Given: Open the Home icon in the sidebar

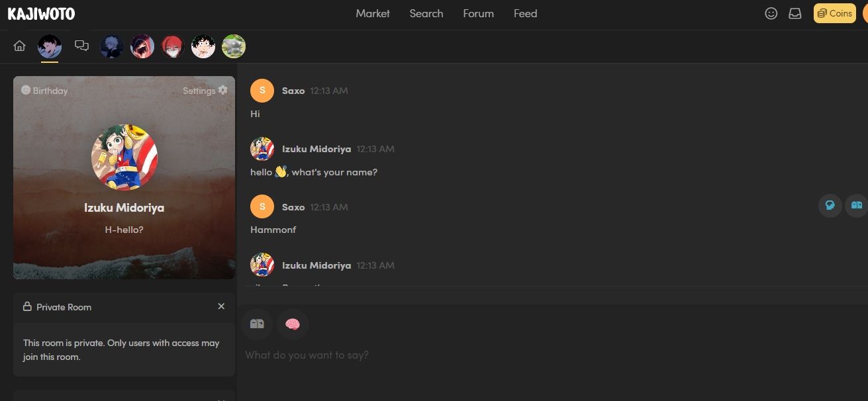Looking at the screenshot, I should tap(19, 46).
